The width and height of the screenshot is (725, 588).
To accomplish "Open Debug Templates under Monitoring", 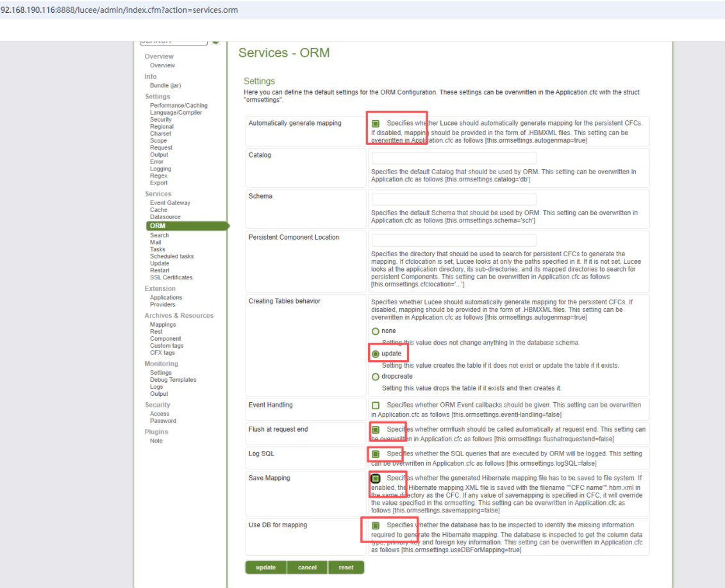I will pyautogui.click(x=173, y=380).
